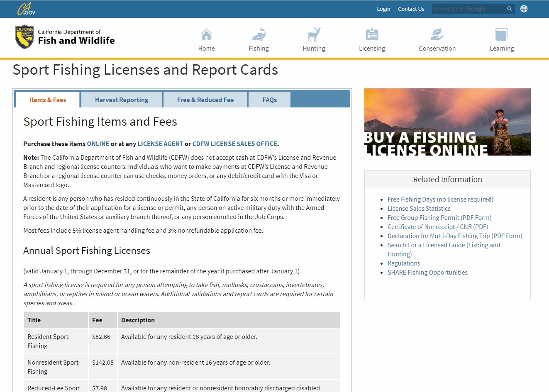
Task: Select the FAQs tab
Action: tap(269, 100)
